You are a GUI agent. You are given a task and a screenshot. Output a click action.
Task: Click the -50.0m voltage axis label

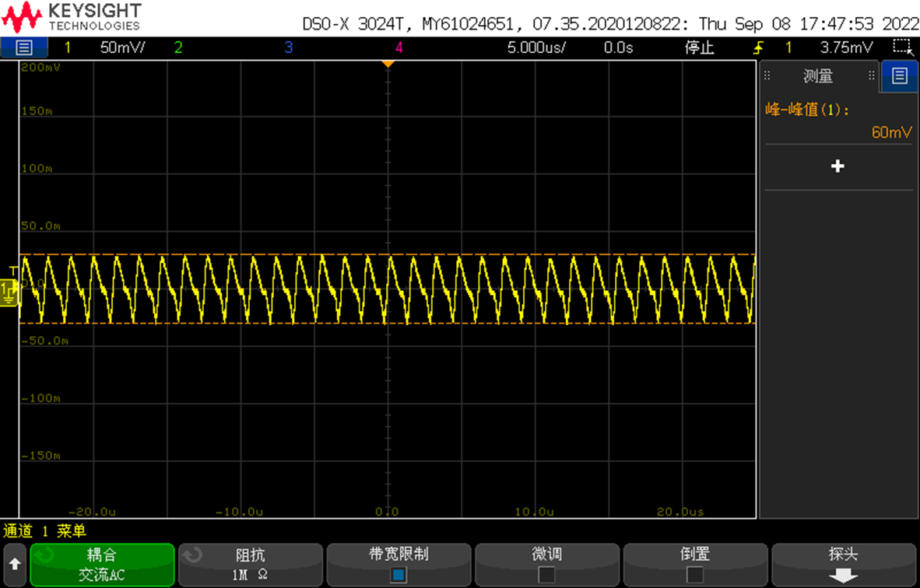click(44, 341)
